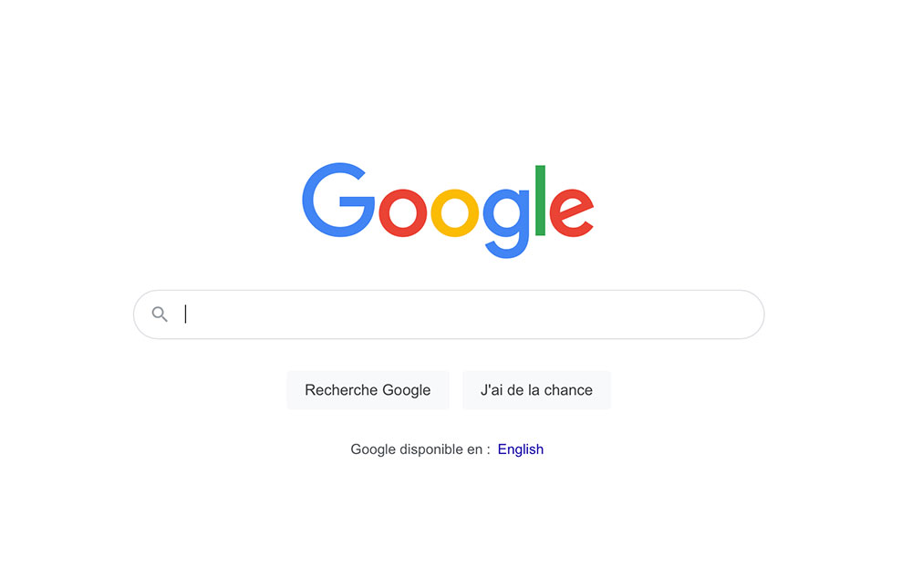Click the blue capital G in logo
912x588 pixels.
pos(338,200)
